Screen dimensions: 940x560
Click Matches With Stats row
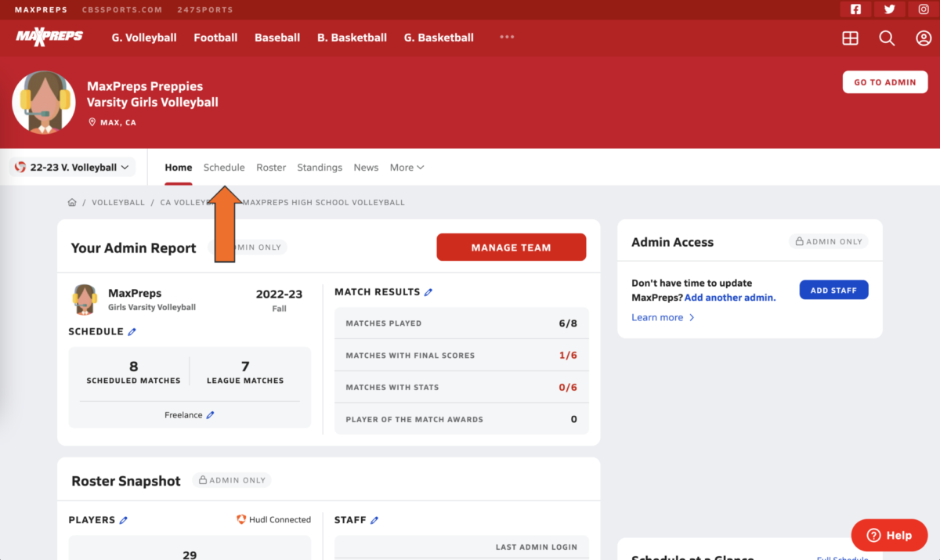(461, 387)
